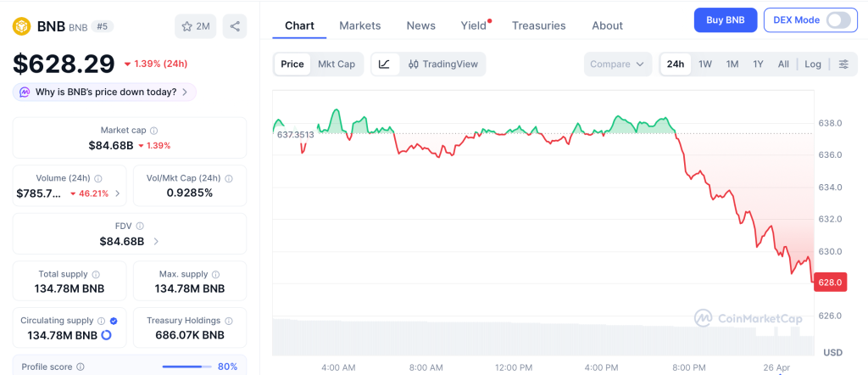This screenshot has width=868, height=375.
Task: Open chart settings sliders icon
Action: [843, 64]
